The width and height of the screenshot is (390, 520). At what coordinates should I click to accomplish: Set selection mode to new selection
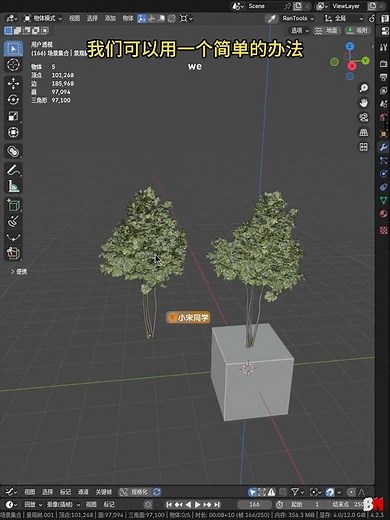[8, 31]
